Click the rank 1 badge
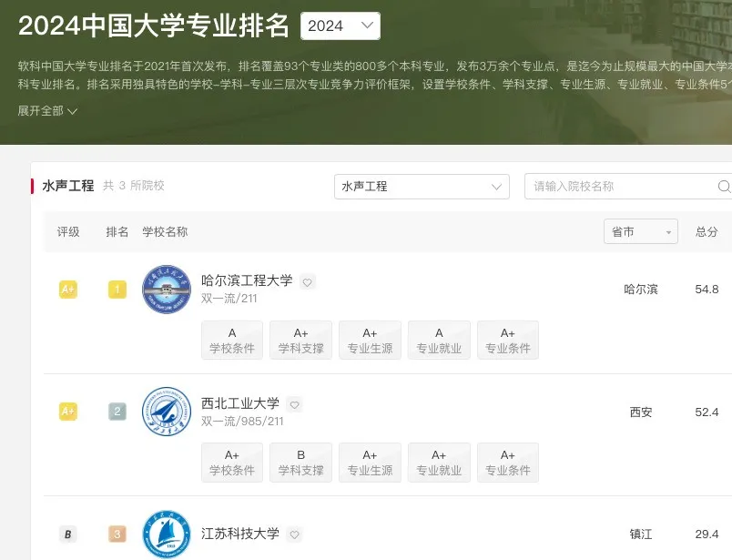Image resolution: width=732 pixels, height=560 pixels. [x=117, y=290]
